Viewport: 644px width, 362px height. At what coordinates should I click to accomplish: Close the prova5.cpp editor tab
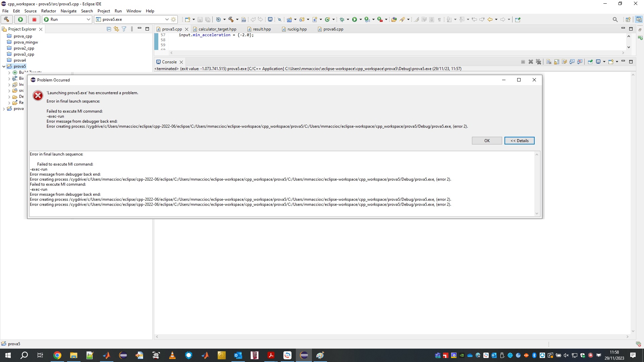tap(187, 29)
